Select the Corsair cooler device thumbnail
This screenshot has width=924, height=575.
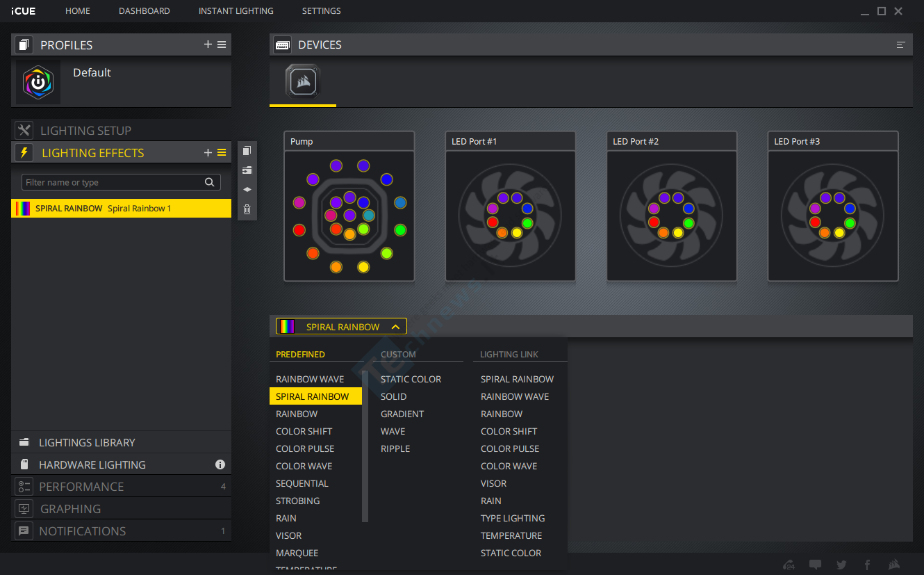(x=303, y=82)
